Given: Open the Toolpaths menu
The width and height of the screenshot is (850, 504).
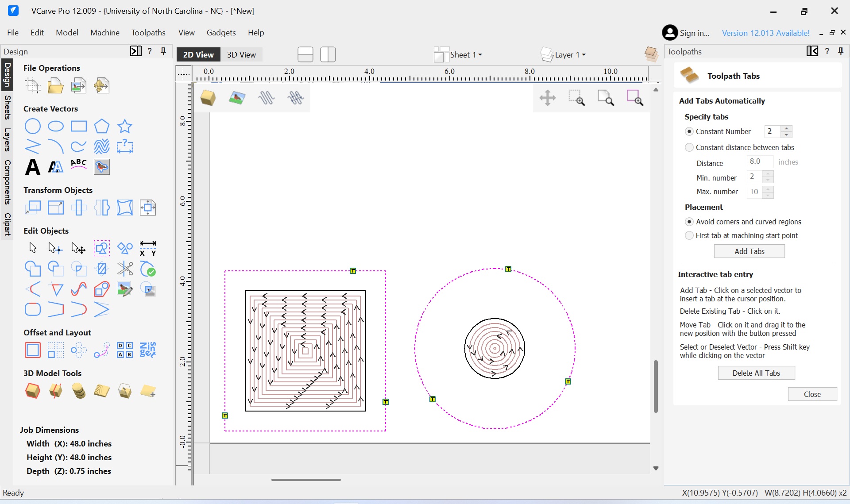Looking at the screenshot, I should coord(148,33).
